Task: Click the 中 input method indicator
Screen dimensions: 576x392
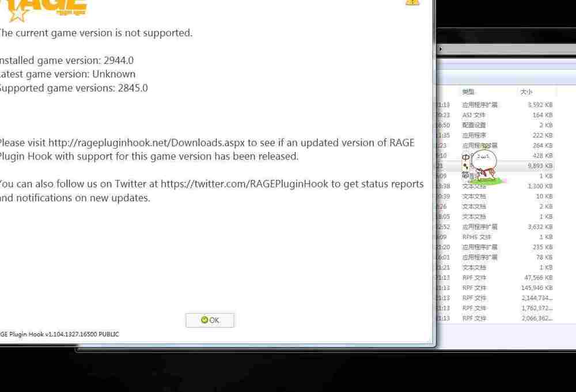Action: click(466, 157)
